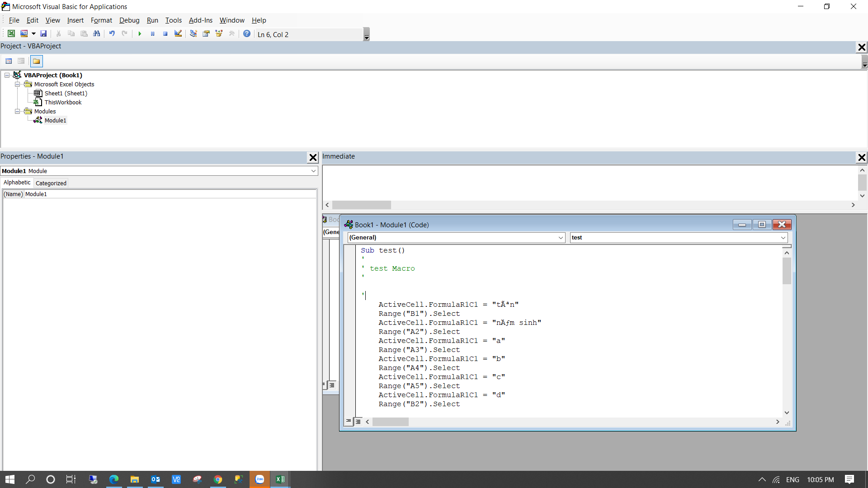Open the File menu
Viewport: 868px width, 488px height.
[x=14, y=20]
